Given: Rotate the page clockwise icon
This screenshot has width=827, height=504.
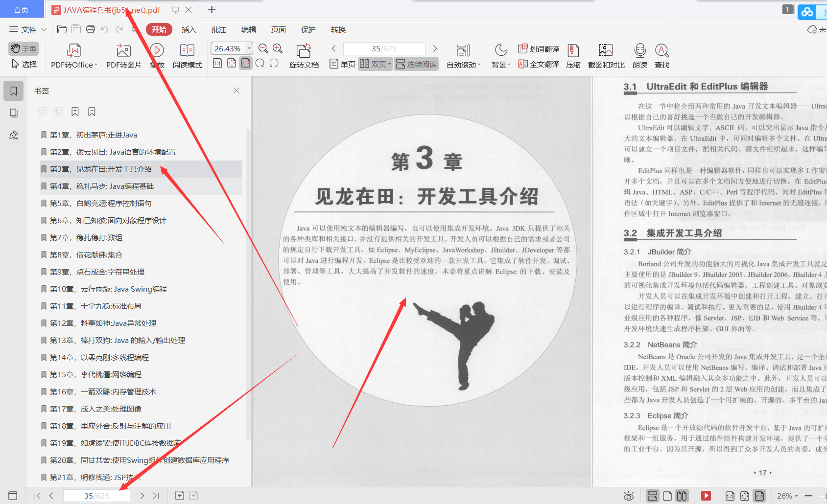Looking at the screenshot, I should tap(260, 63).
